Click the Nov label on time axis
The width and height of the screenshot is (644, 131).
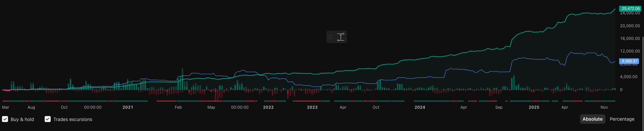(604, 107)
